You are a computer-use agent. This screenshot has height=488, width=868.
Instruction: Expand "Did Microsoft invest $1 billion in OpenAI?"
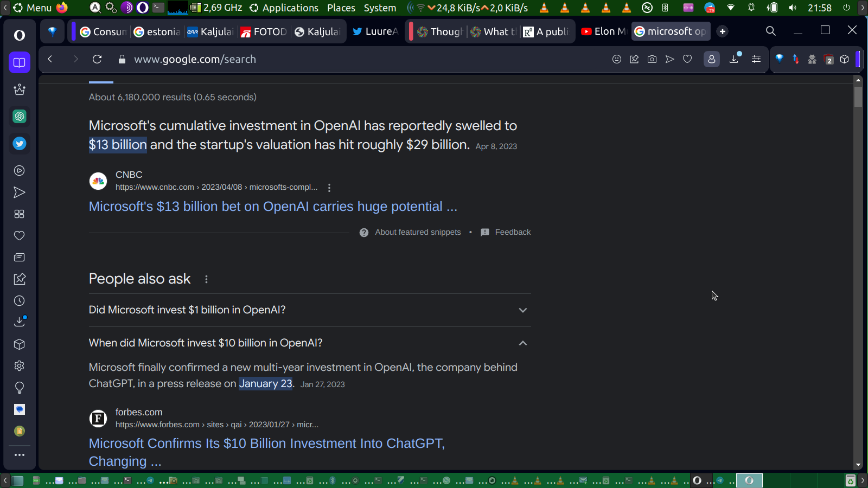(310, 310)
